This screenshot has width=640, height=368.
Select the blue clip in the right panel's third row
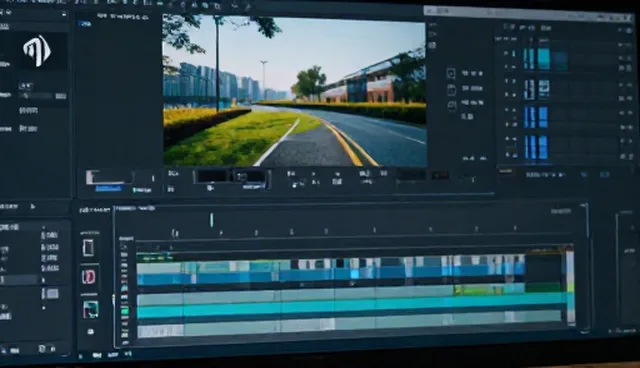pos(543,117)
